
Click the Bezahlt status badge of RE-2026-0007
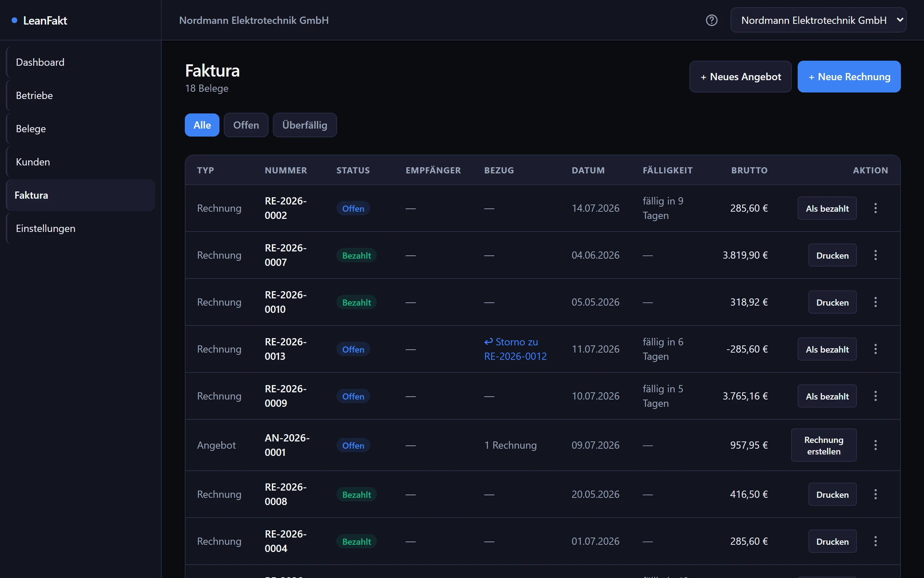(x=357, y=255)
